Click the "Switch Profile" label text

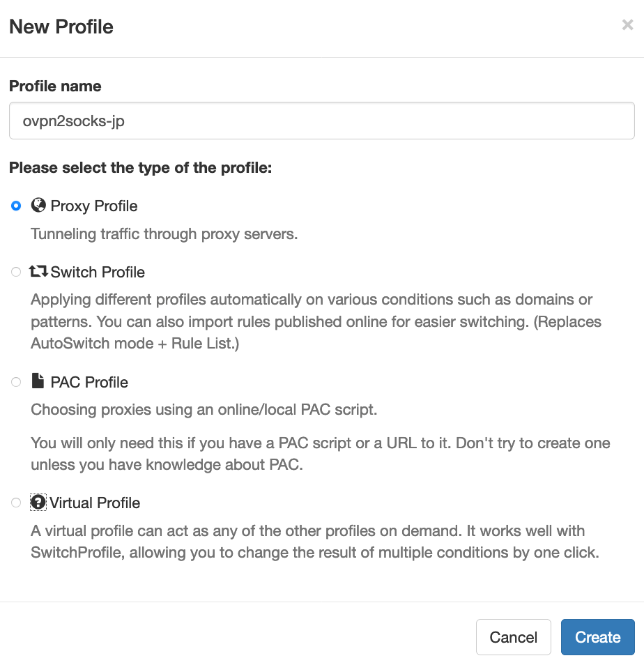(x=98, y=273)
